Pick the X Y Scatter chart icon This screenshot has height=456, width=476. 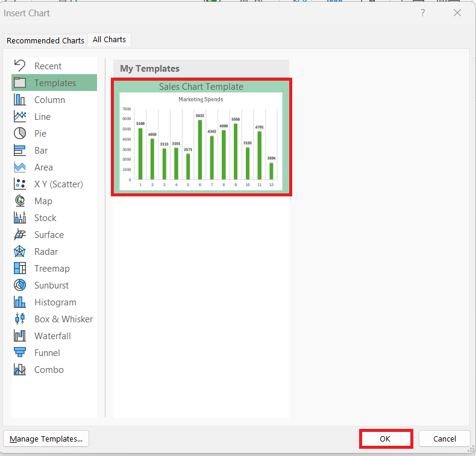(20, 184)
